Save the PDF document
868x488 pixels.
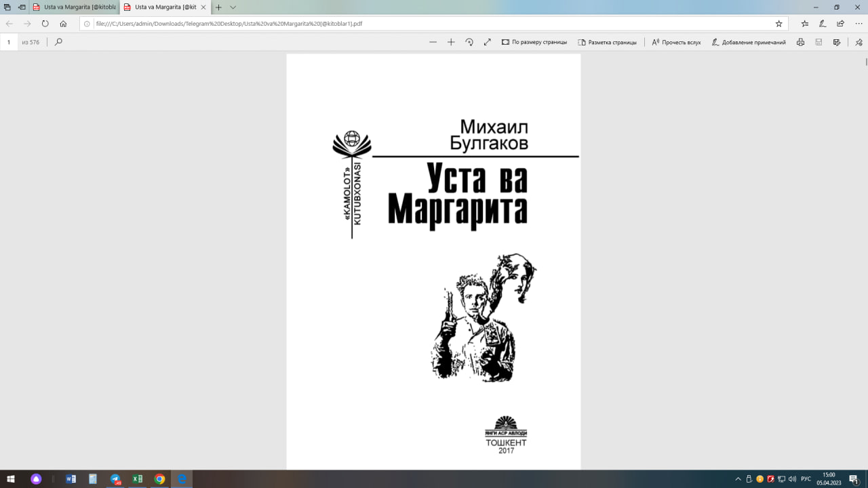[x=818, y=41]
